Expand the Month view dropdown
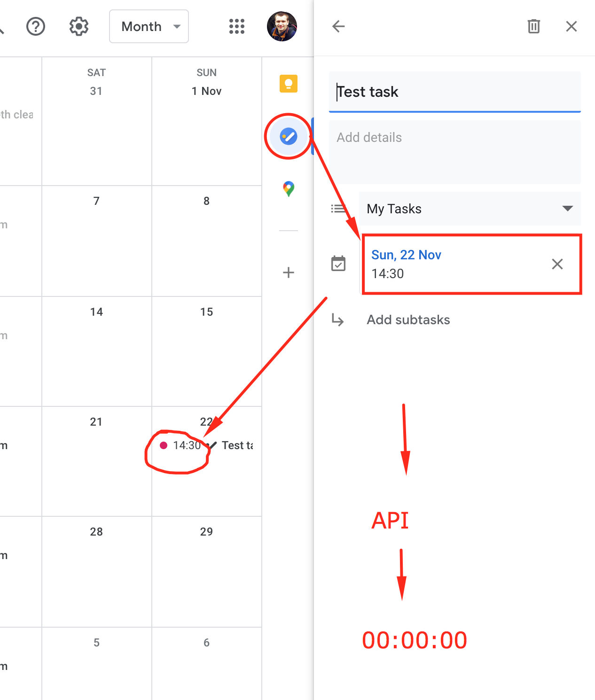 tap(149, 26)
